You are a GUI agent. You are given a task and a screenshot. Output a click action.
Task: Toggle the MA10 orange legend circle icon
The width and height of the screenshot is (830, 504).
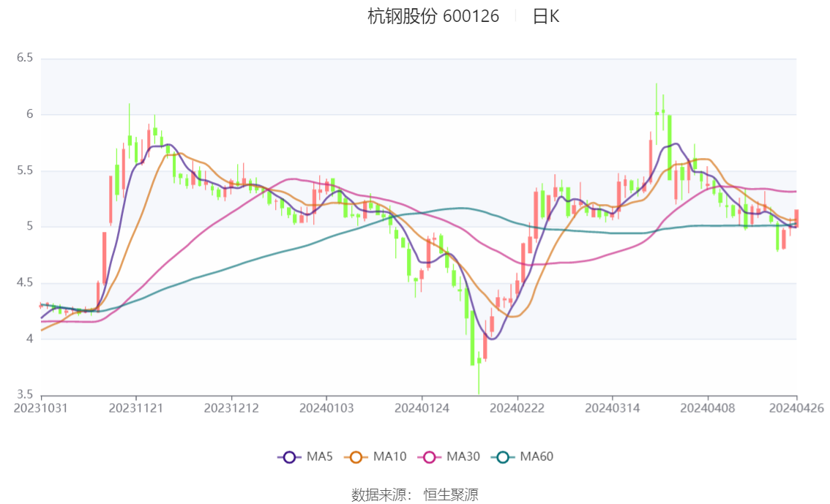[x=356, y=457]
